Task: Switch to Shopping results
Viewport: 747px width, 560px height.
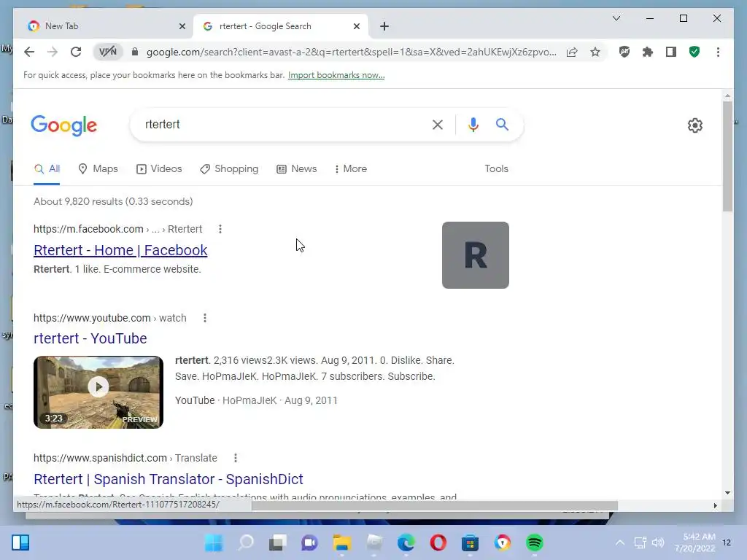Action: (x=229, y=169)
